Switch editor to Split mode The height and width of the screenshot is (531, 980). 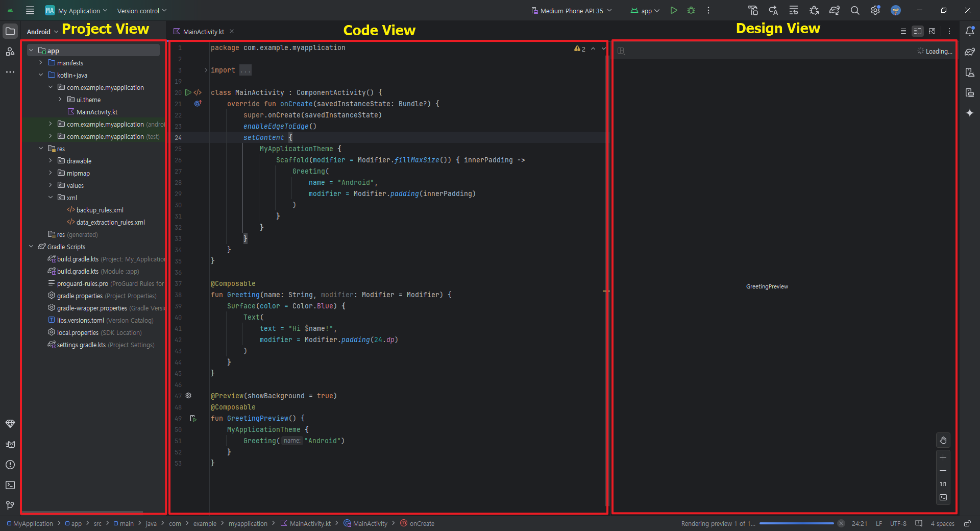coord(918,31)
